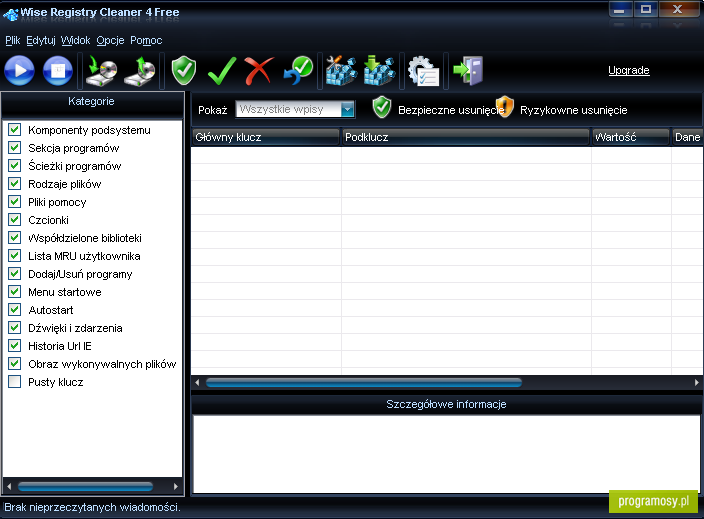Click Dane column header

click(x=687, y=137)
